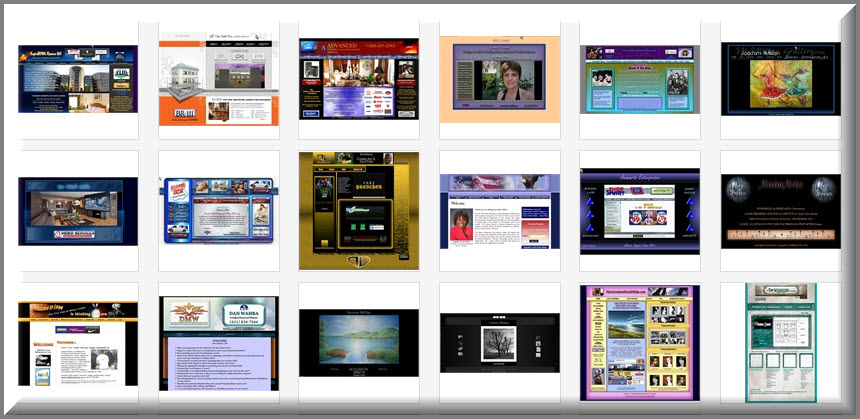Open the tall teal-bordered website thumbnail
860x419 pixels.
click(x=780, y=343)
